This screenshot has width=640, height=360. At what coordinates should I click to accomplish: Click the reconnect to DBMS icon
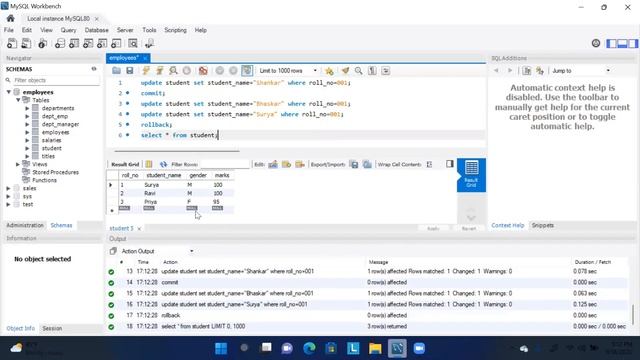tap(149, 43)
